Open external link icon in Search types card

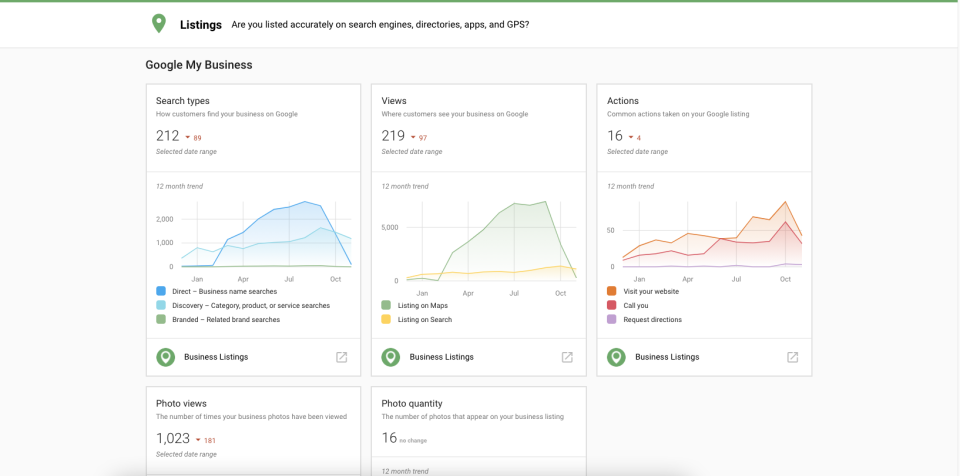pyautogui.click(x=341, y=357)
